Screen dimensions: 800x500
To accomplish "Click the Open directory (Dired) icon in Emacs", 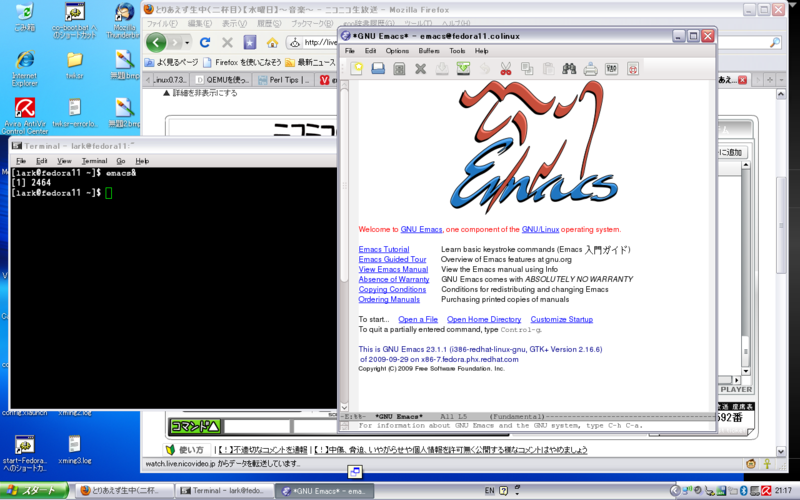I will tap(399, 68).
